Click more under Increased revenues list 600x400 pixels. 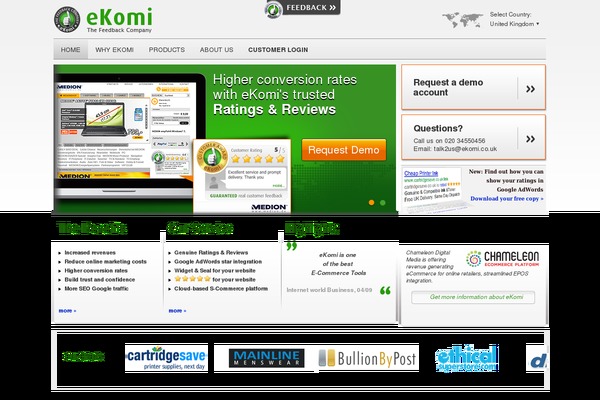tap(67, 311)
